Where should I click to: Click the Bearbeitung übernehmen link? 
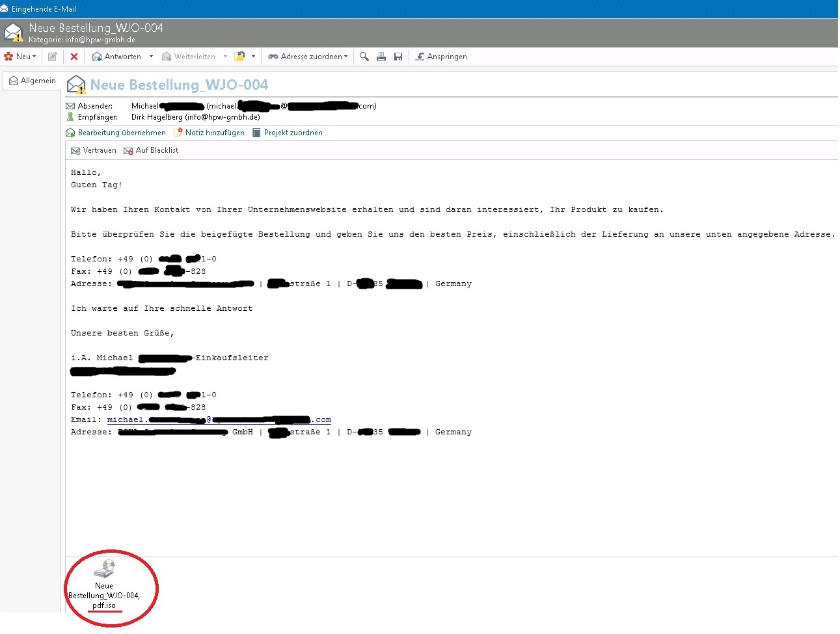click(122, 133)
